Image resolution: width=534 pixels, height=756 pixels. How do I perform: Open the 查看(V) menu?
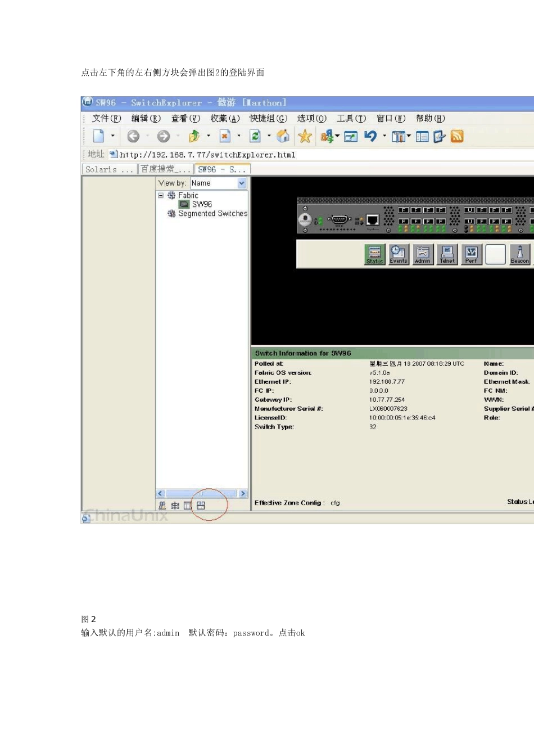coord(185,118)
